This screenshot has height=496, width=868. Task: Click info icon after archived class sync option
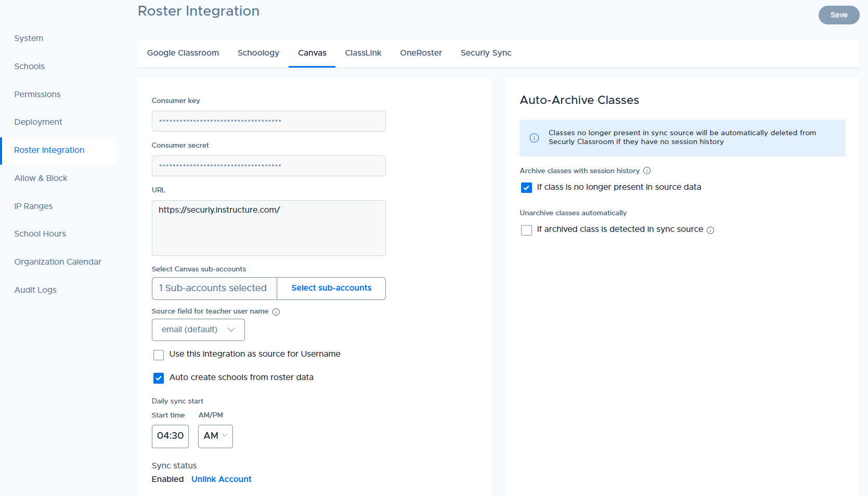[x=710, y=230]
